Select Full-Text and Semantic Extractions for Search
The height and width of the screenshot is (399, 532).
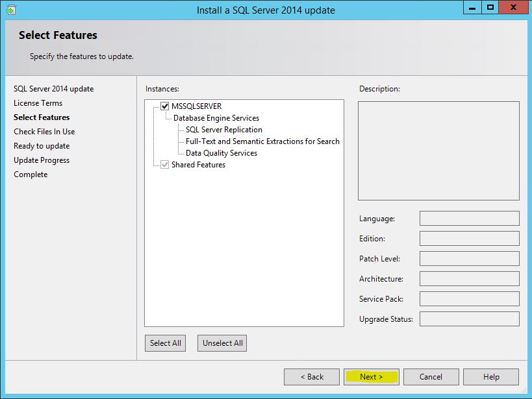262,141
